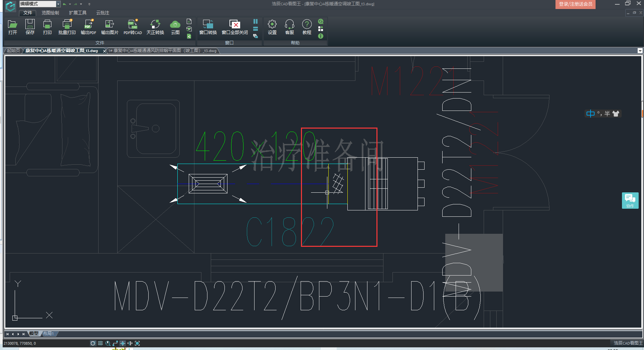Expand the quick access customize arrow
Screen dimensions: 644x350
(x=89, y=4)
